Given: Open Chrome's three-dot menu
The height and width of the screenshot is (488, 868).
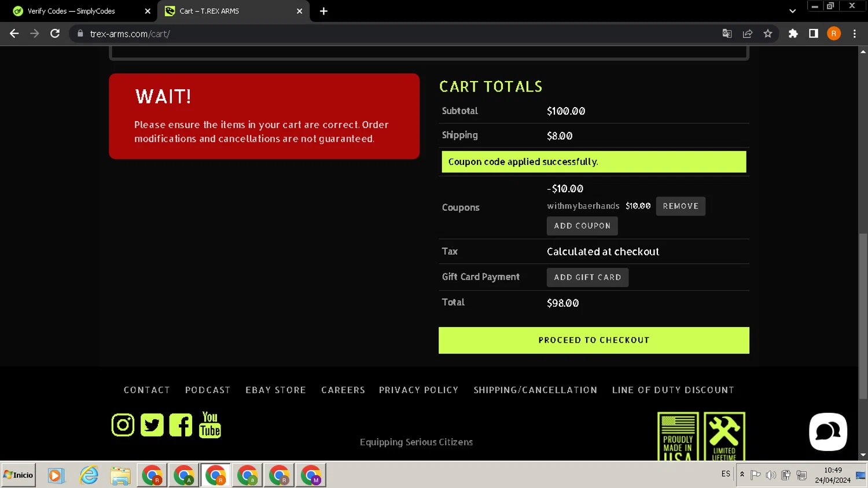Looking at the screenshot, I should pyautogui.click(x=855, y=34).
